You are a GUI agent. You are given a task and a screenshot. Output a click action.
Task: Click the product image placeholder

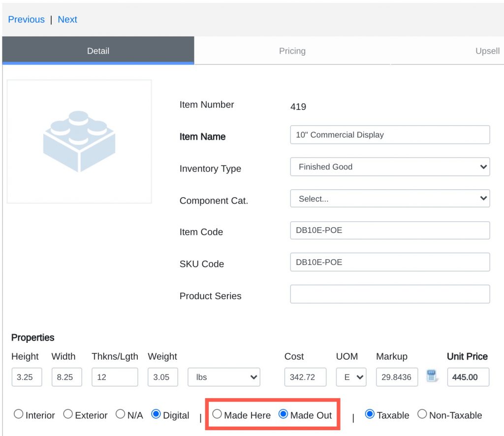click(79, 141)
